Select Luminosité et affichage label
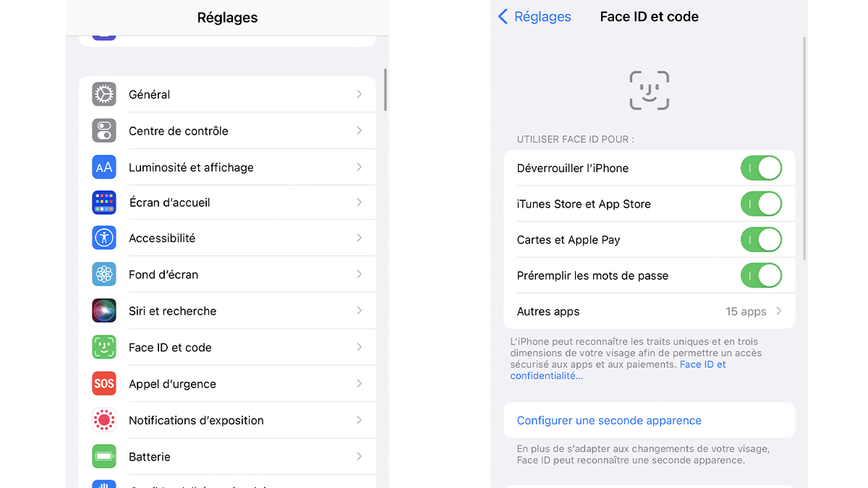 191,167
